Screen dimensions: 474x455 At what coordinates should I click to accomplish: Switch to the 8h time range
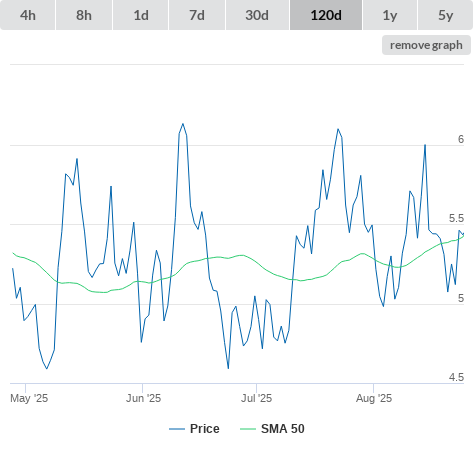coord(84,15)
